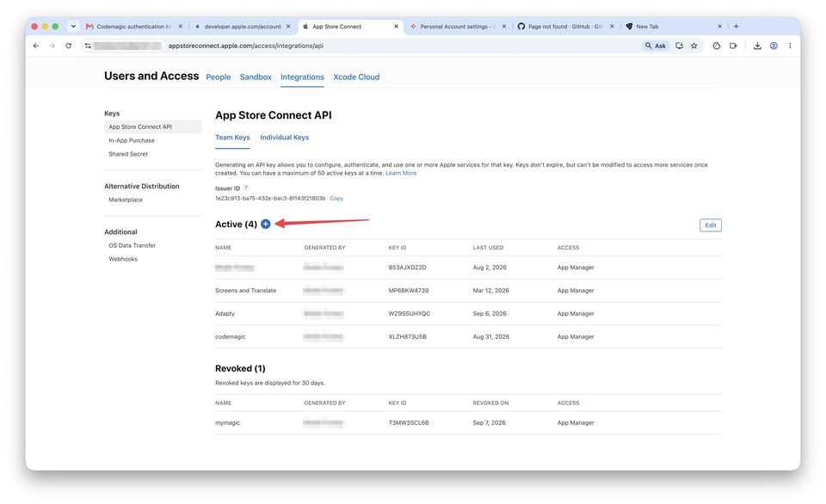Click key ID WZ9SSUHYQC
826x504 pixels.
coord(410,314)
